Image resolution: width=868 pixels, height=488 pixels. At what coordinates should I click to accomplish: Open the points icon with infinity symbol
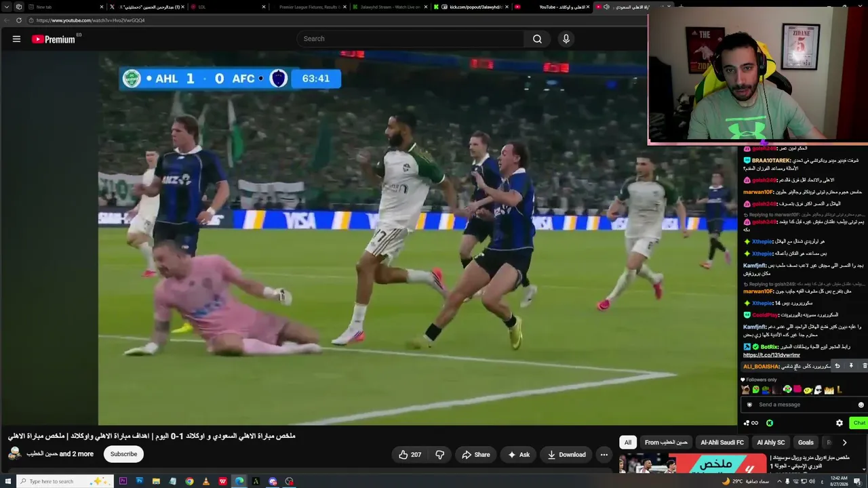(x=751, y=423)
